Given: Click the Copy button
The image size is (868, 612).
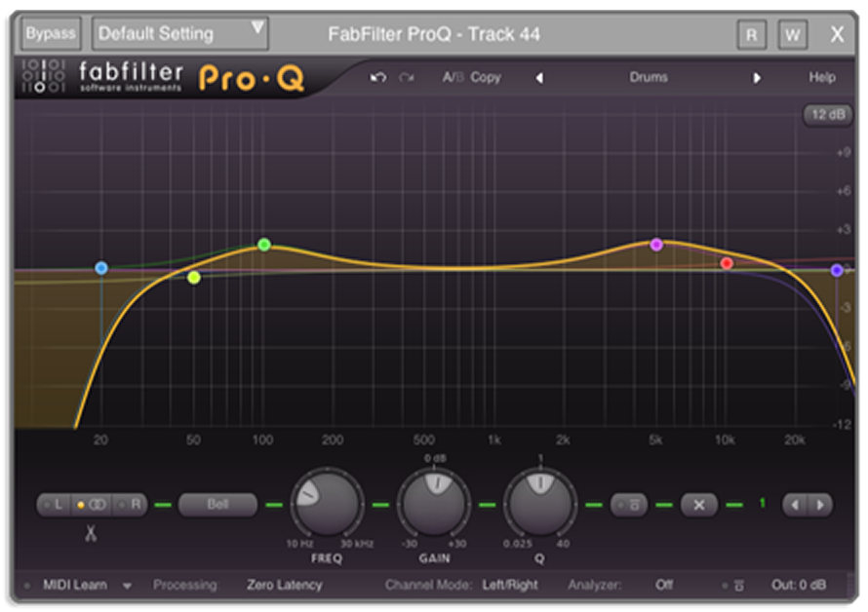Looking at the screenshot, I should pos(486,77).
